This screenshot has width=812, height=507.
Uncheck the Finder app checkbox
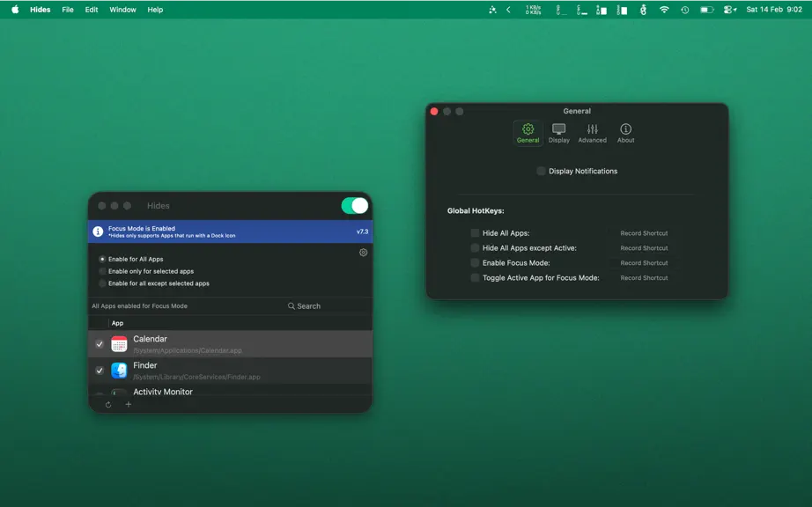click(x=100, y=371)
